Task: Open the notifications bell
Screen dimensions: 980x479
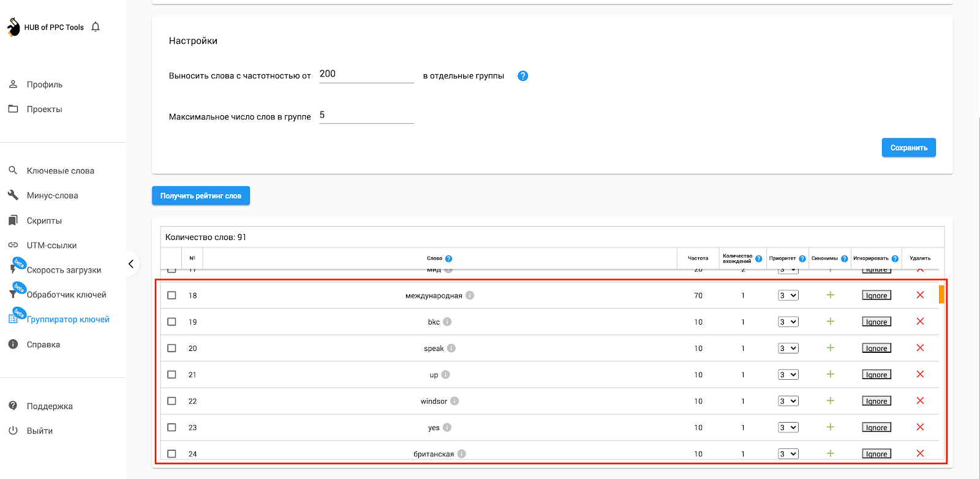Action: (x=96, y=27)
